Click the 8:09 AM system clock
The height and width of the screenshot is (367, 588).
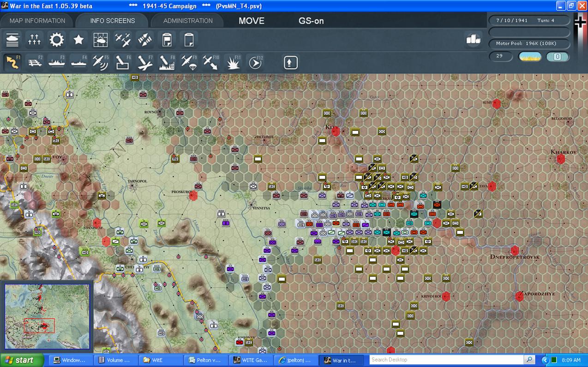pos(571,360)
